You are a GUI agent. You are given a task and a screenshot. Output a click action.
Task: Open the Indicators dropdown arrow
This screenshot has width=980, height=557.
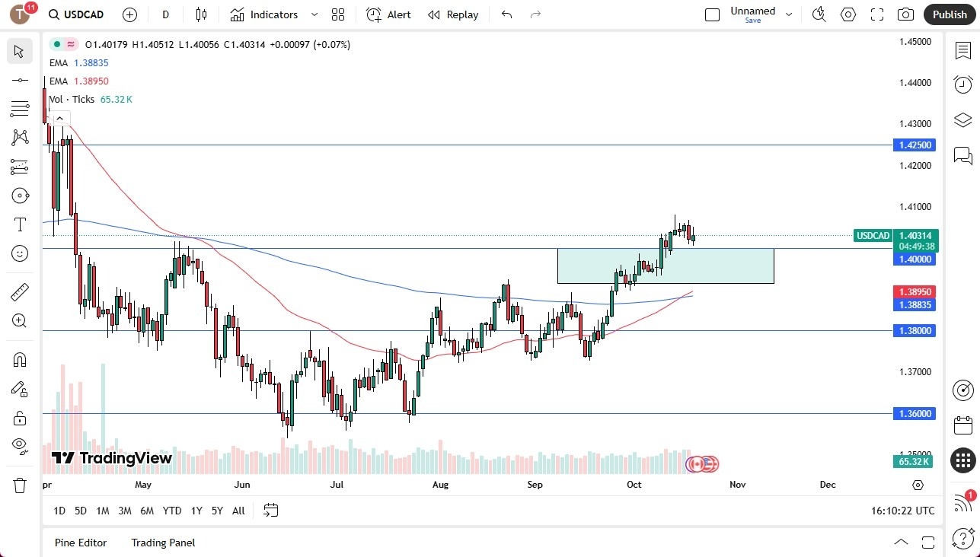click(x=313, y=14)
